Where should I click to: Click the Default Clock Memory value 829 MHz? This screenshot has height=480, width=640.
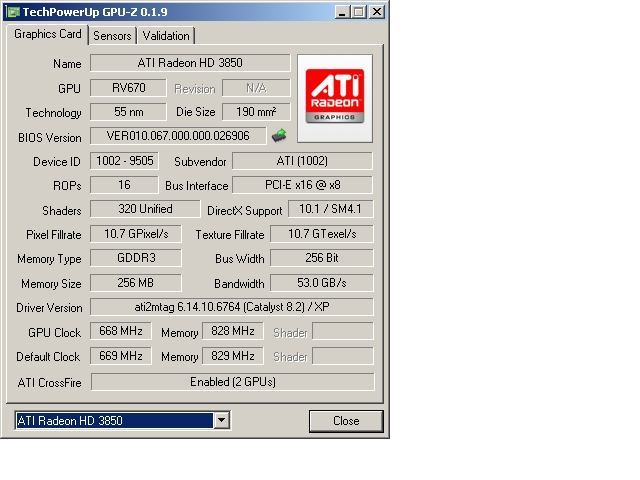pyautogui.click(x=233, y=356)
